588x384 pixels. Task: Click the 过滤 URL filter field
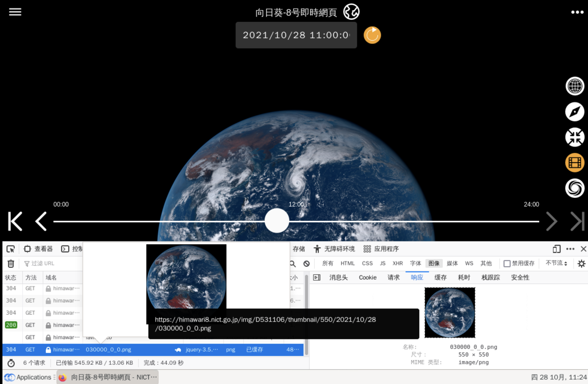pyautogui.click(x=53, y=263)
